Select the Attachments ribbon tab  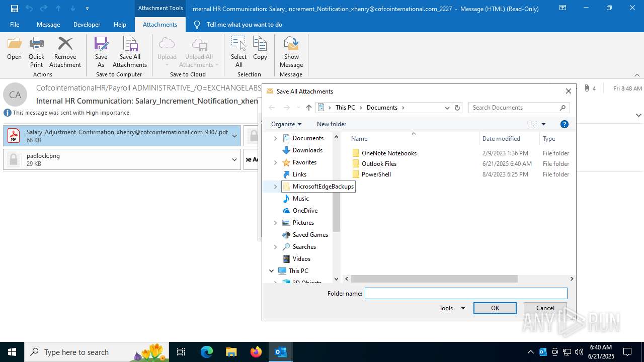[160, 24]
